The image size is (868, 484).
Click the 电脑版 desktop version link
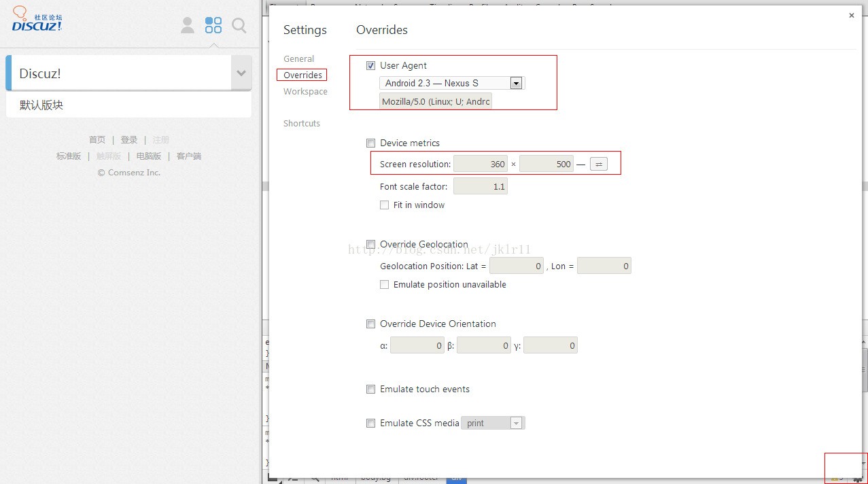point(149,156)
